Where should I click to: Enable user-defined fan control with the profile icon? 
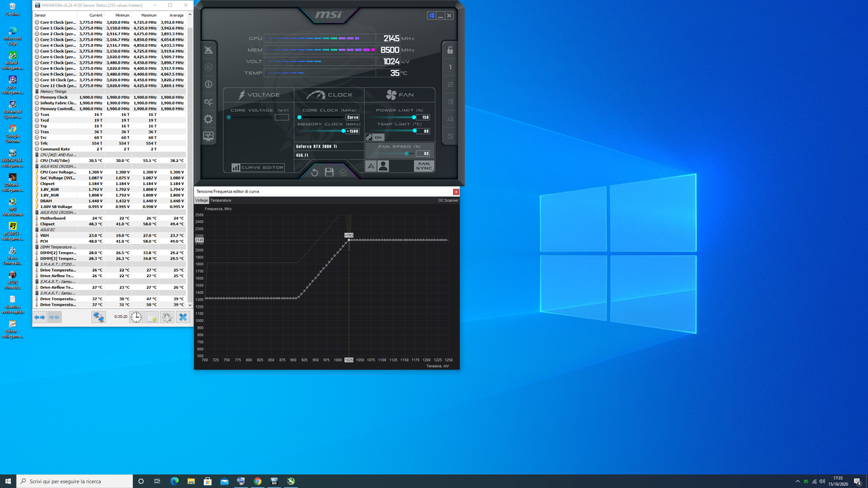[383, 165]
